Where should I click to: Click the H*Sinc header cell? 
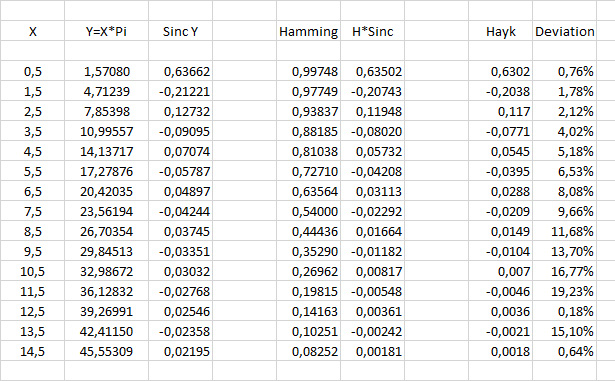[x=372, y=31]
